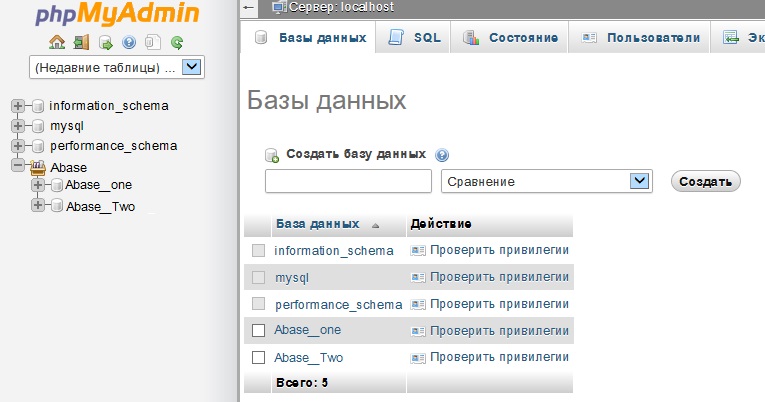Open the query window icon
The width and height of the screenshot is (765, 402).
coord(105,42)
